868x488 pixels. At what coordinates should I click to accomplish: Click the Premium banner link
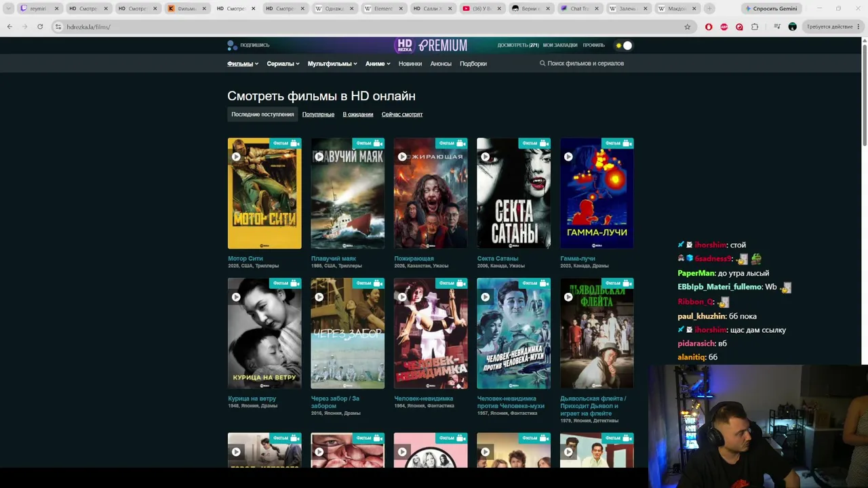point(443,45)
